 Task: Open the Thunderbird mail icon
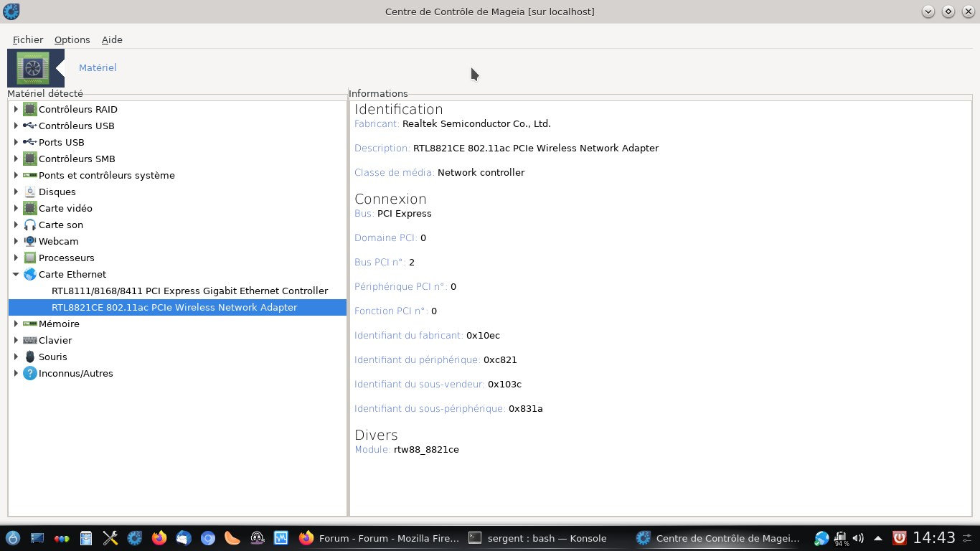(x=184, y=538)
